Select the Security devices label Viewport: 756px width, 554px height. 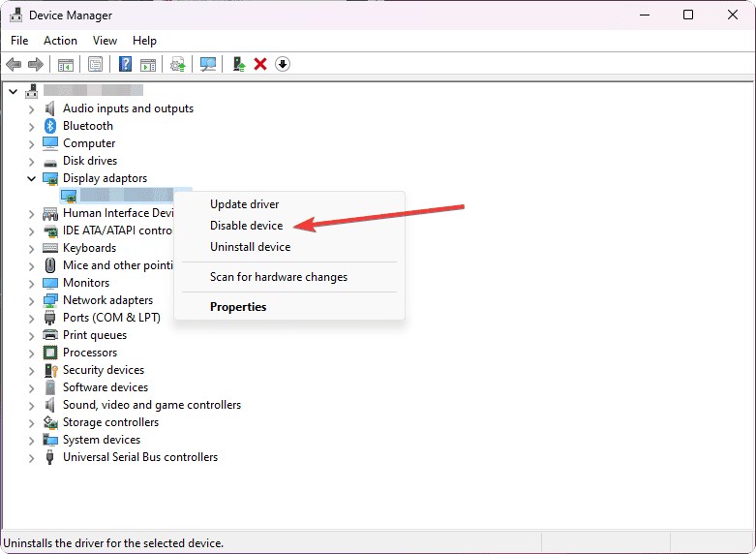(104, 370)
